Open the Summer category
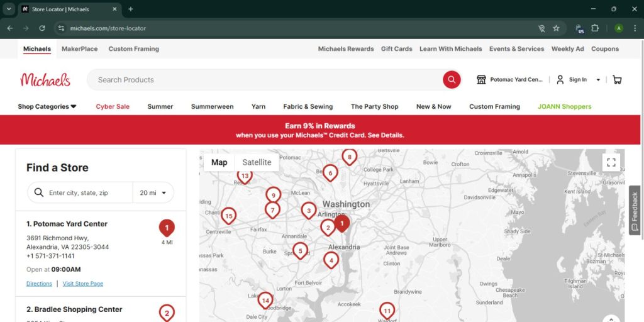 coord(160,106)
